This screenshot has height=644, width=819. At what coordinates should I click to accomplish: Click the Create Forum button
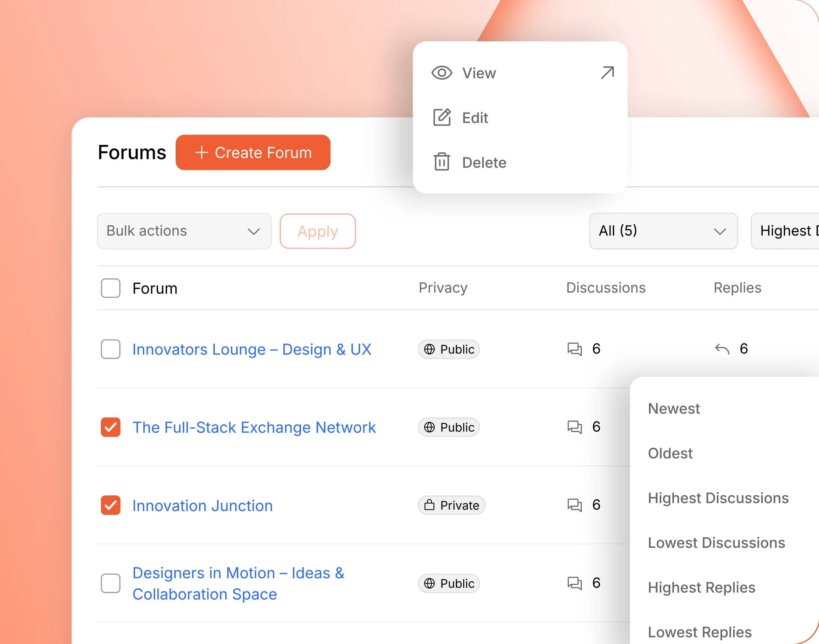coord(253,152)
